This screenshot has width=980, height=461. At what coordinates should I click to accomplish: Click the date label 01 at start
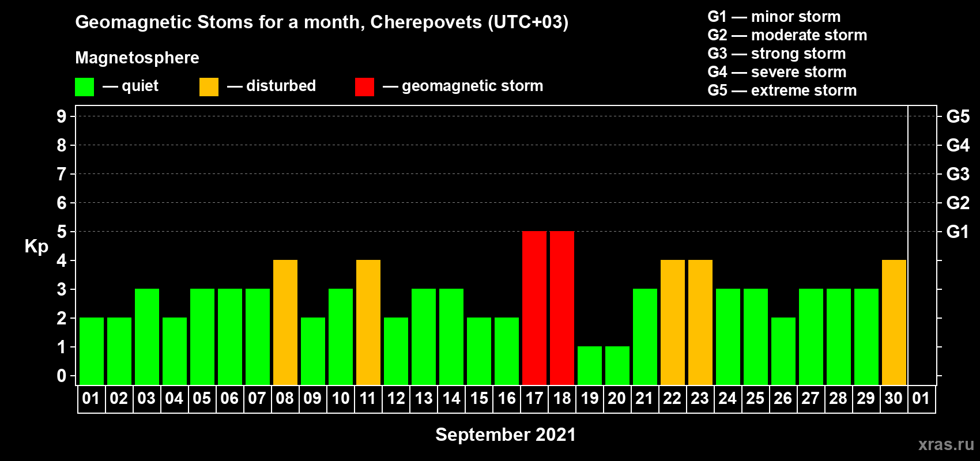pyautogui.click(x=91, y=398)
